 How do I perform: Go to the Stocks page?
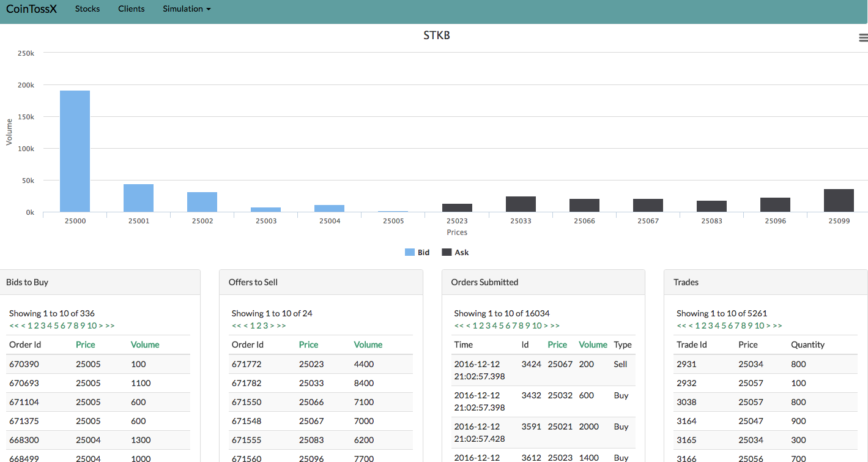[87, 9]
